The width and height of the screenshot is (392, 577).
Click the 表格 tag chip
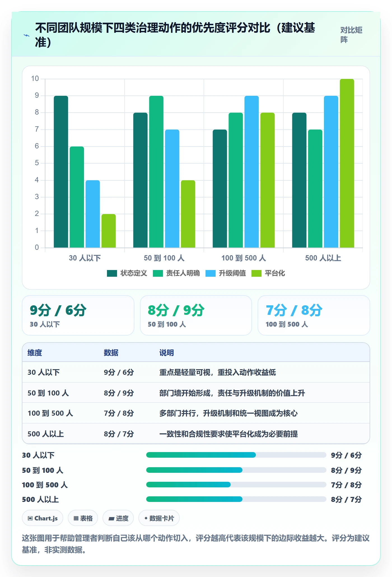coord(83,518)
